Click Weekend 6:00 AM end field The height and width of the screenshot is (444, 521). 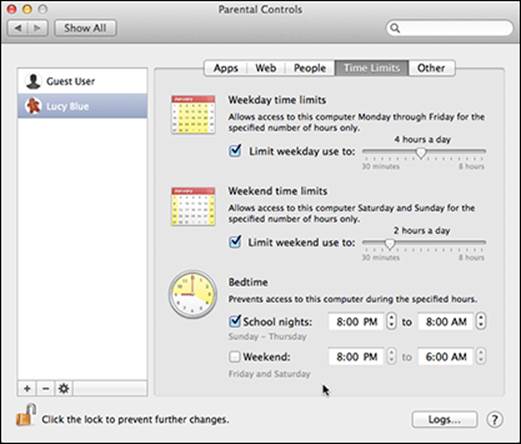pyautogui.click(x=446, y=357)
